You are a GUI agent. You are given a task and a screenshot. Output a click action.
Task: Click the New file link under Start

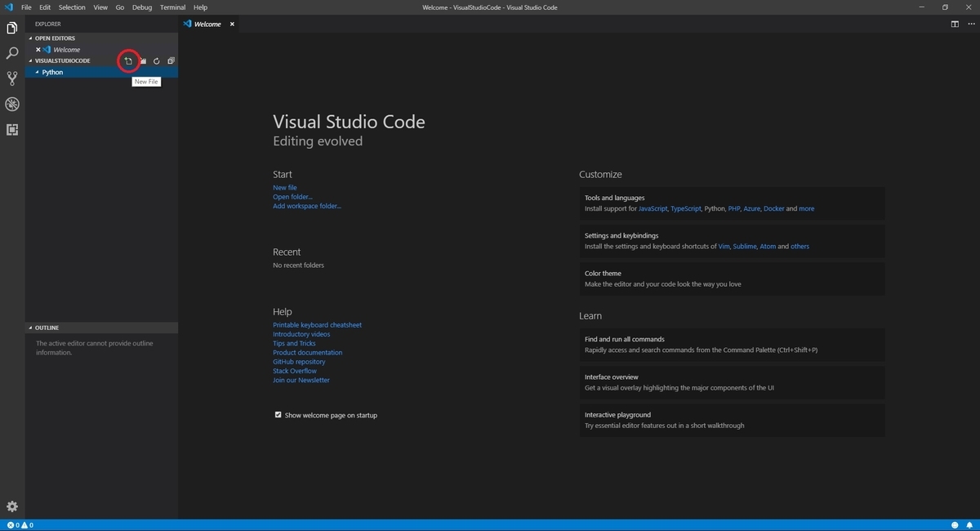click(x=285, y=188)
